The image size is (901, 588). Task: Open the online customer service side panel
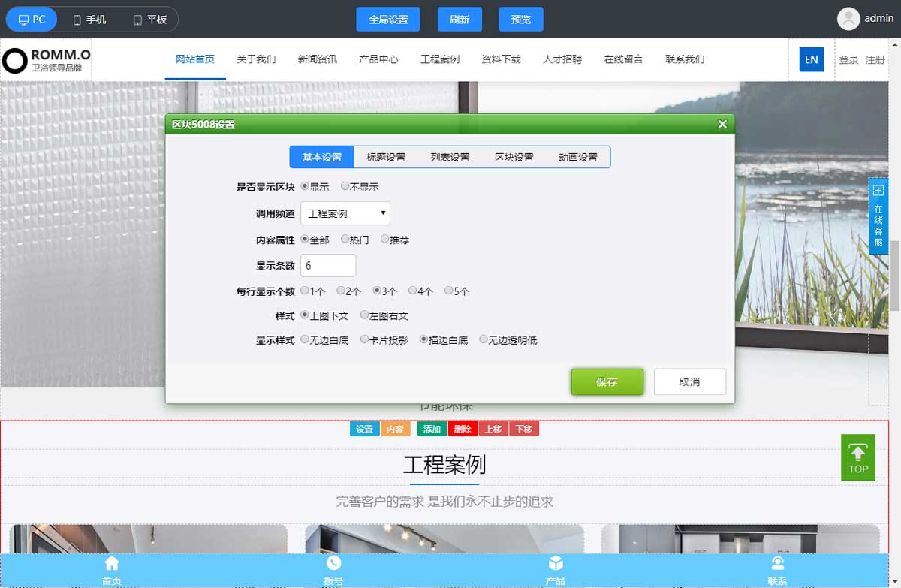pos(878,216)
